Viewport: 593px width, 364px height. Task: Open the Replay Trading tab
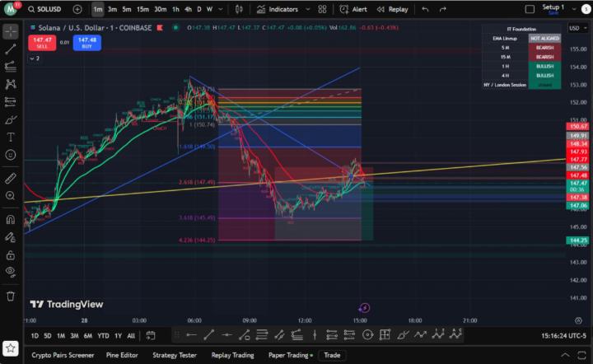pyautogui.click(x=232, y=355)
